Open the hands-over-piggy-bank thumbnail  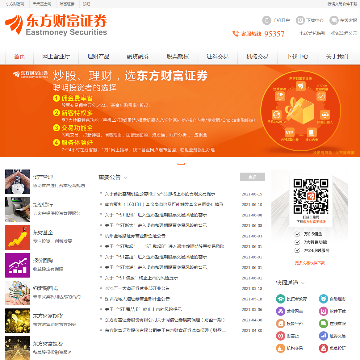tap(17, 182)
